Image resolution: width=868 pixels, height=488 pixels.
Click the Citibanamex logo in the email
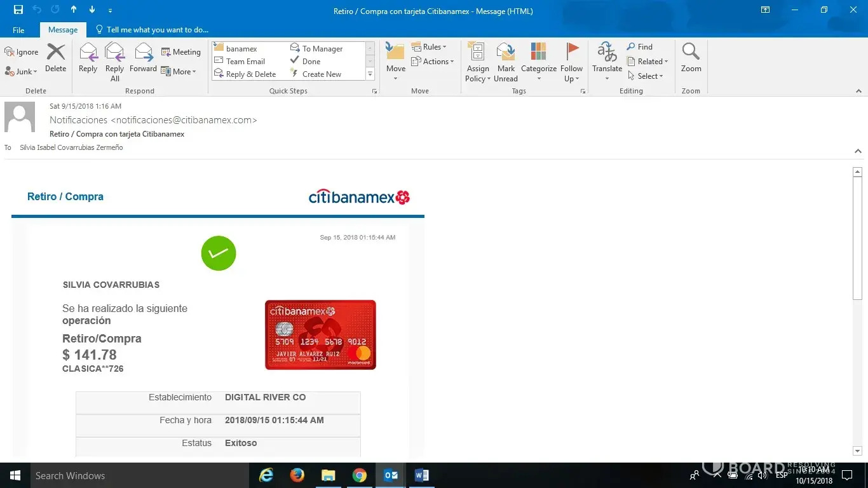tap(359, 197)
